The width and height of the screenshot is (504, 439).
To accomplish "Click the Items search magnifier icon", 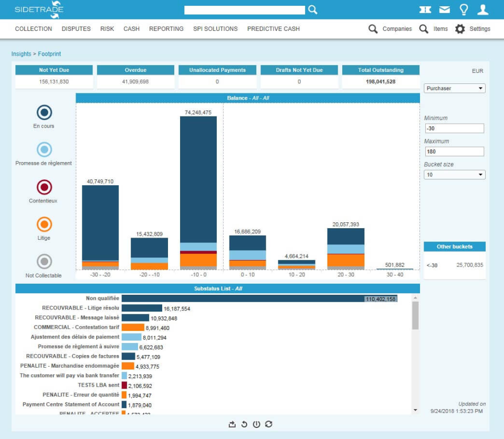I will pos(423,29).
